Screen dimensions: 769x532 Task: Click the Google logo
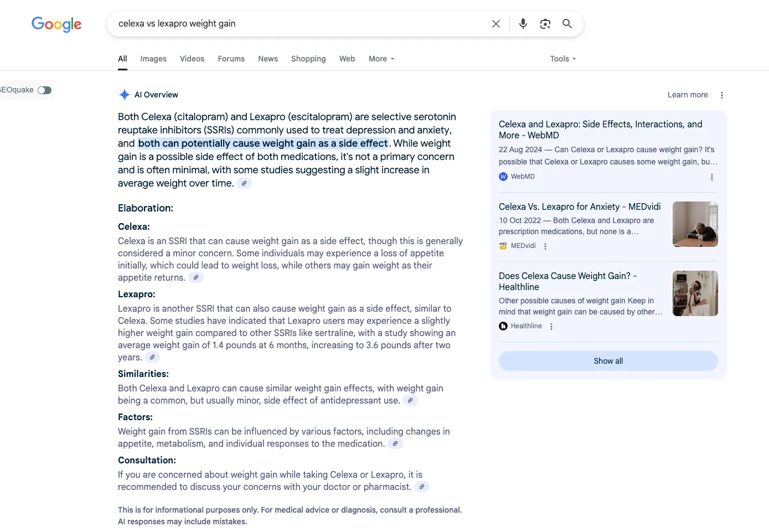56,24
